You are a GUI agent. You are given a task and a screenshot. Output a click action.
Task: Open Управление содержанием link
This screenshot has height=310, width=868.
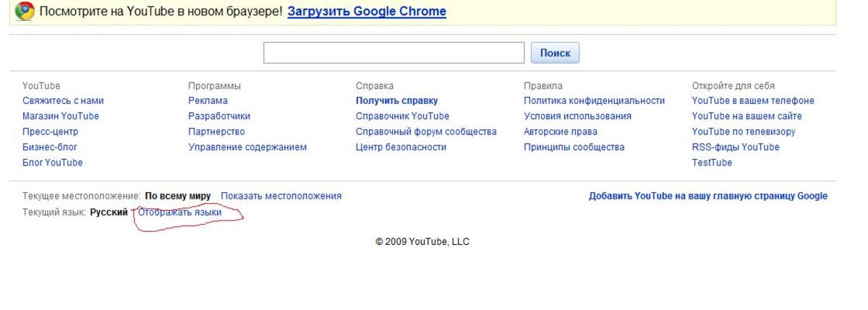click(x=247, y=147)
